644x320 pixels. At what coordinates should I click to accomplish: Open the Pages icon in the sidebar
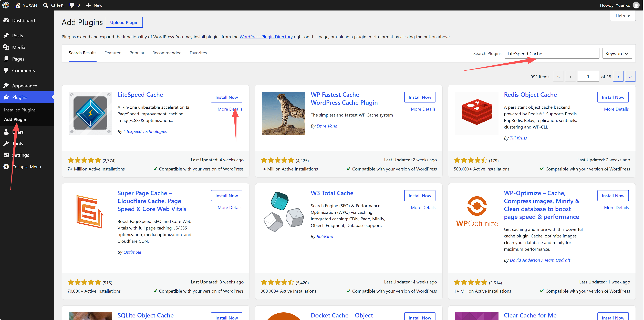6,59
